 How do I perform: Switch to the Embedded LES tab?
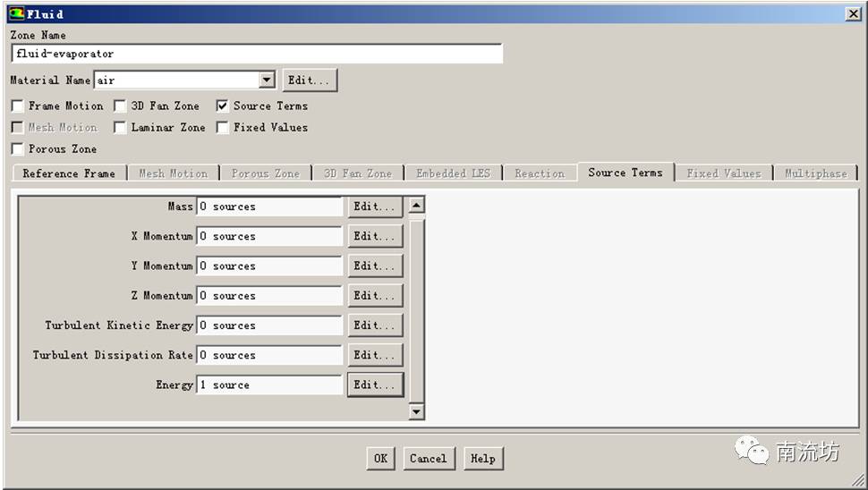(x=454, y=173)
